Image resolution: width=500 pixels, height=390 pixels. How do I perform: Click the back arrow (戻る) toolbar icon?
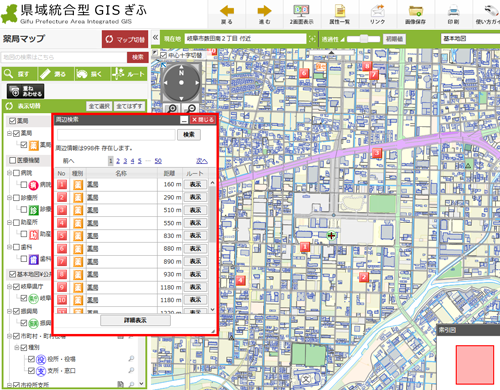pos(227,14)
